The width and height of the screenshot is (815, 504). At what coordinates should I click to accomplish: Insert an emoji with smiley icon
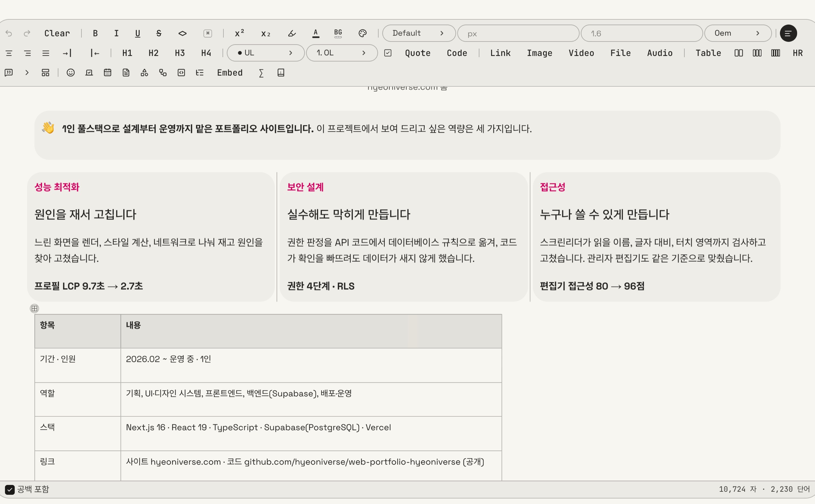tap(71, 73)
